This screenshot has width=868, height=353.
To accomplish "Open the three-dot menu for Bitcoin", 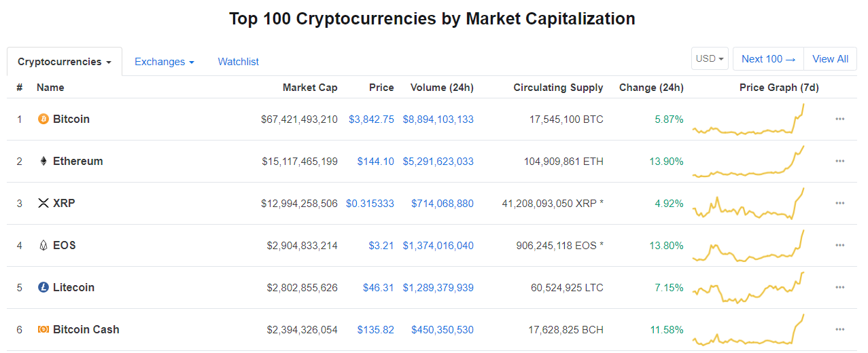I will (840, 119).
